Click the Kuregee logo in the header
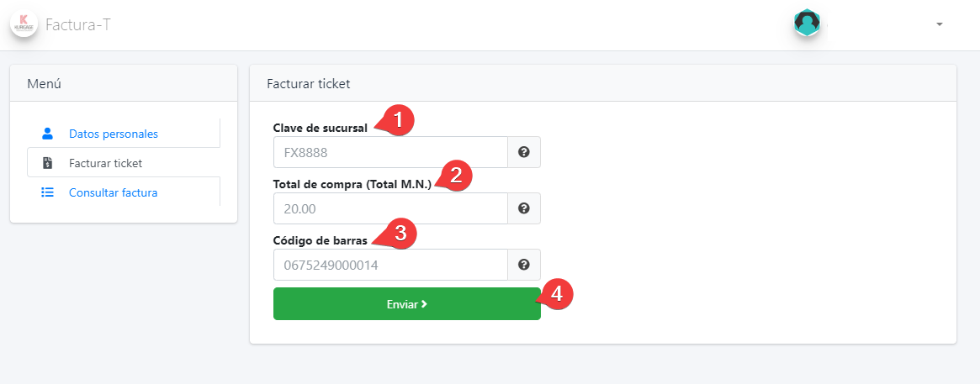980x384 pixels. [x=24, y=24]
